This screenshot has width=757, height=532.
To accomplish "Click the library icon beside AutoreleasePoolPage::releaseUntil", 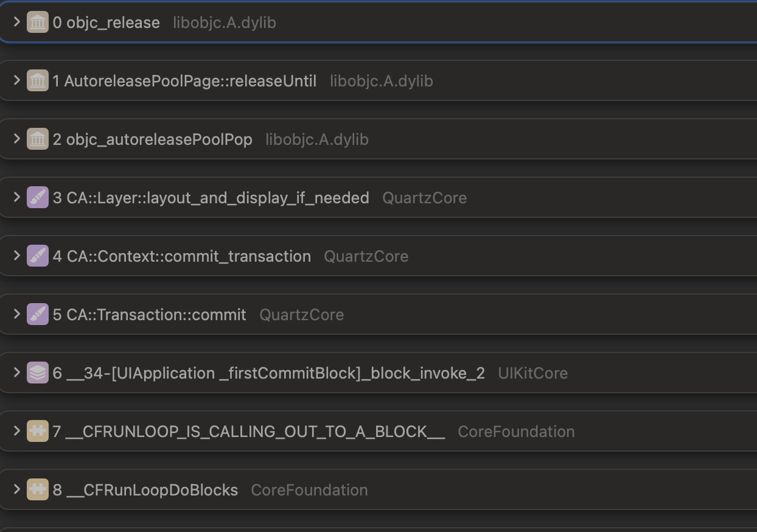I will (x=37, y=81).
